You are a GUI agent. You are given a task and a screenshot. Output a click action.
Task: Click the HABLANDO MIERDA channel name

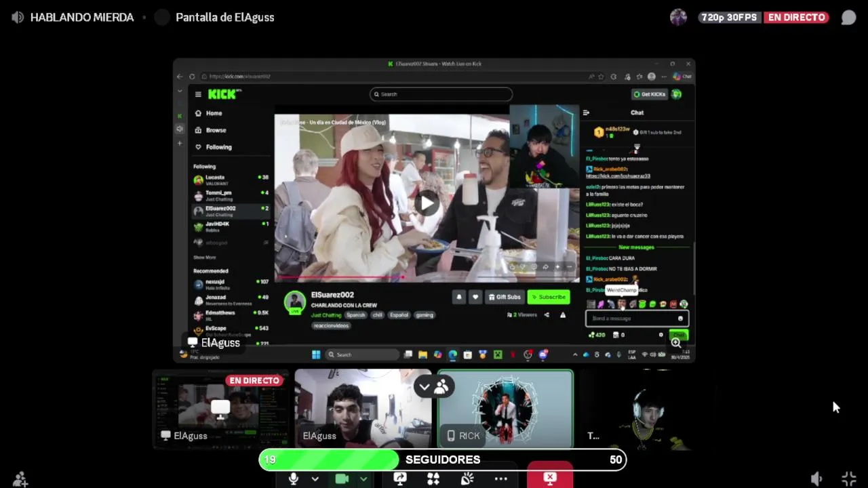(82, 18)
